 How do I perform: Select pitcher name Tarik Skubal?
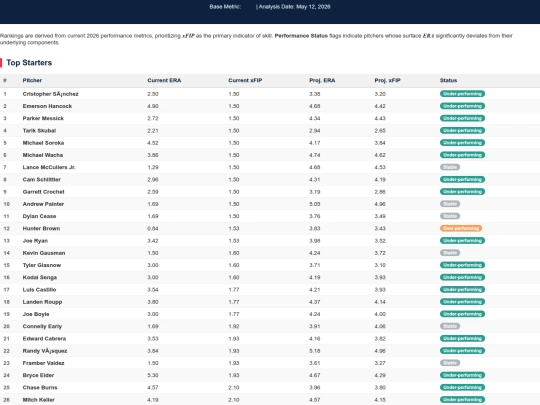[39, 131]
